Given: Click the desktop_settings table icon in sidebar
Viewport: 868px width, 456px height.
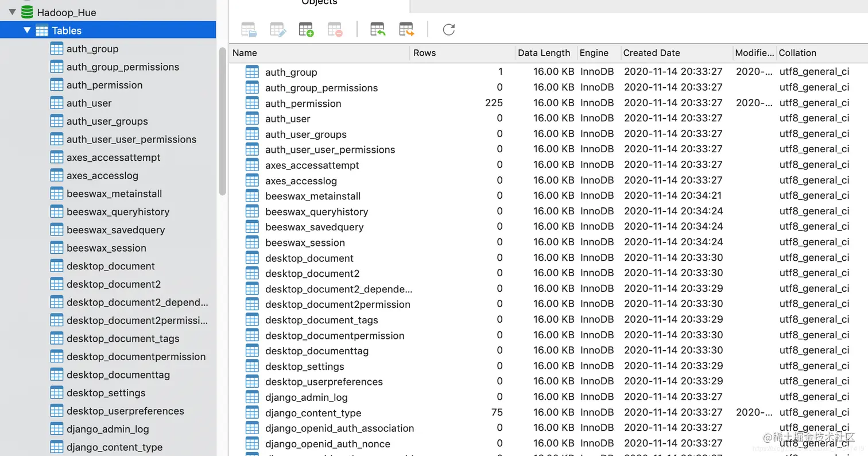Looking at the screenshot, I should click(56, 393).
